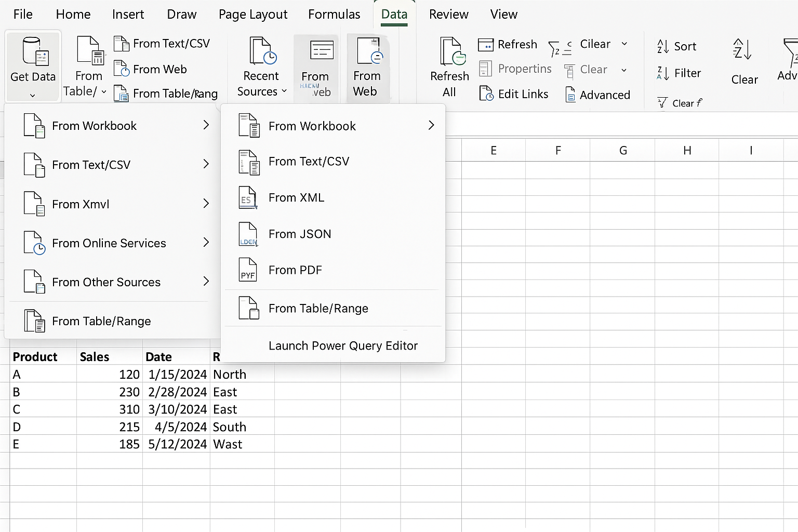
Task: Click the Propertins icon
Action: point(485,69)
